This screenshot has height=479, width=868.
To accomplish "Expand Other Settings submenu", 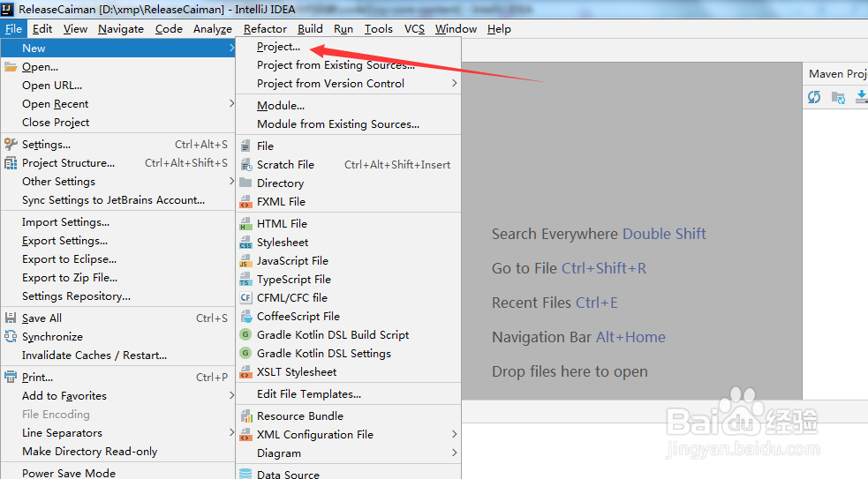I will pos(231,181).
